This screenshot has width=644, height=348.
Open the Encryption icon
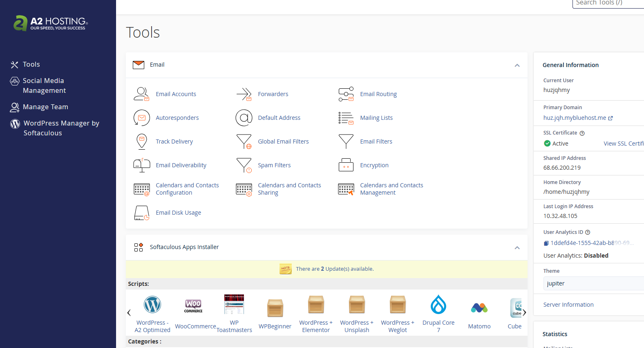point(346,165)
